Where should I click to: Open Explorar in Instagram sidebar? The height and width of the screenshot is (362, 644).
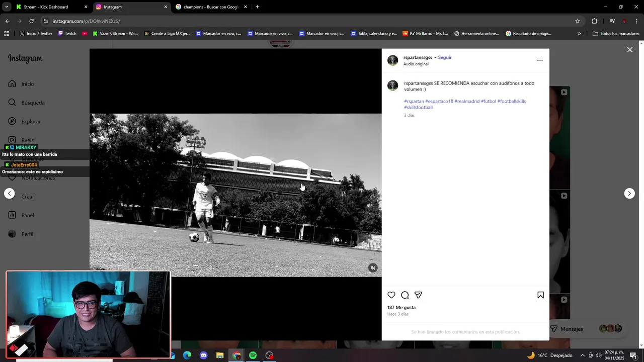(25, 121)
